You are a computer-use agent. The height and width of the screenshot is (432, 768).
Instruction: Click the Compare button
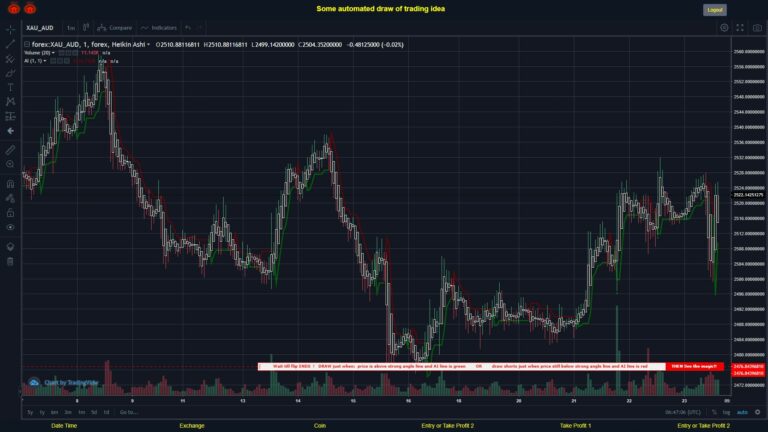coord(115,28)
